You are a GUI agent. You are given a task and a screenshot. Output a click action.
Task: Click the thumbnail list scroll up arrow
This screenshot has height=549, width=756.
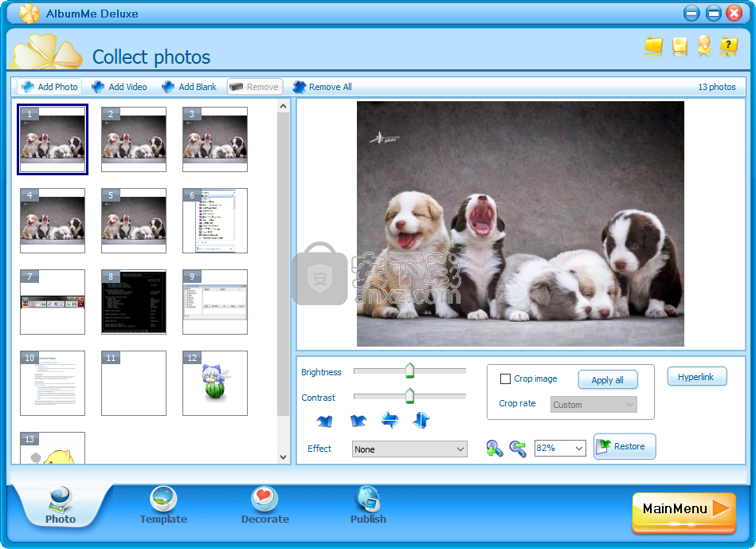283,106
